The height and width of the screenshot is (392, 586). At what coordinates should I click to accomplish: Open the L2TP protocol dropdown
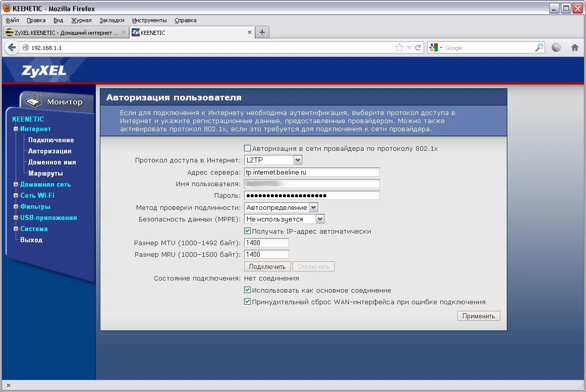(x=273, y=160)
